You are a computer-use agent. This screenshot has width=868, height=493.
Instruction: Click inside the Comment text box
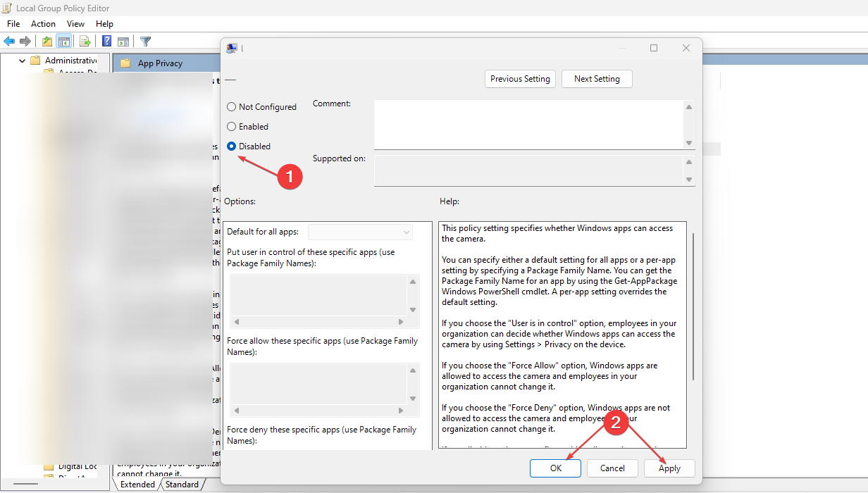click(x=528, y=125)
